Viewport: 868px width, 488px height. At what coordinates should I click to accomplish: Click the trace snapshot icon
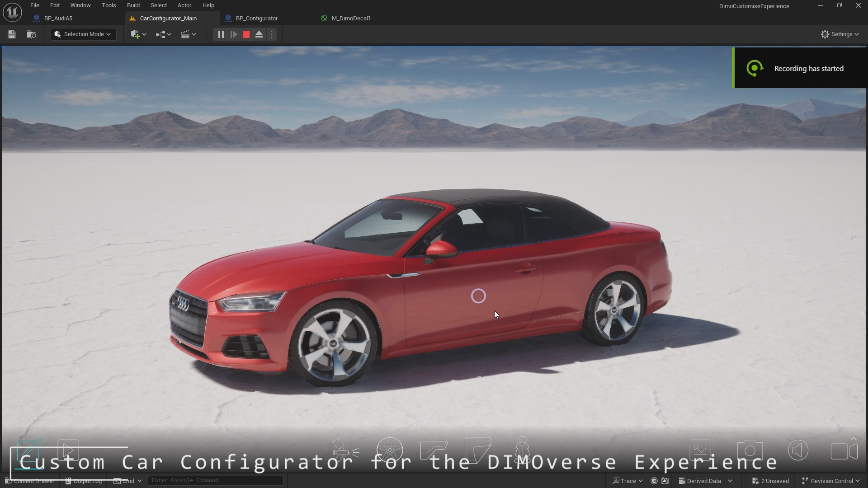pos(665,481)
